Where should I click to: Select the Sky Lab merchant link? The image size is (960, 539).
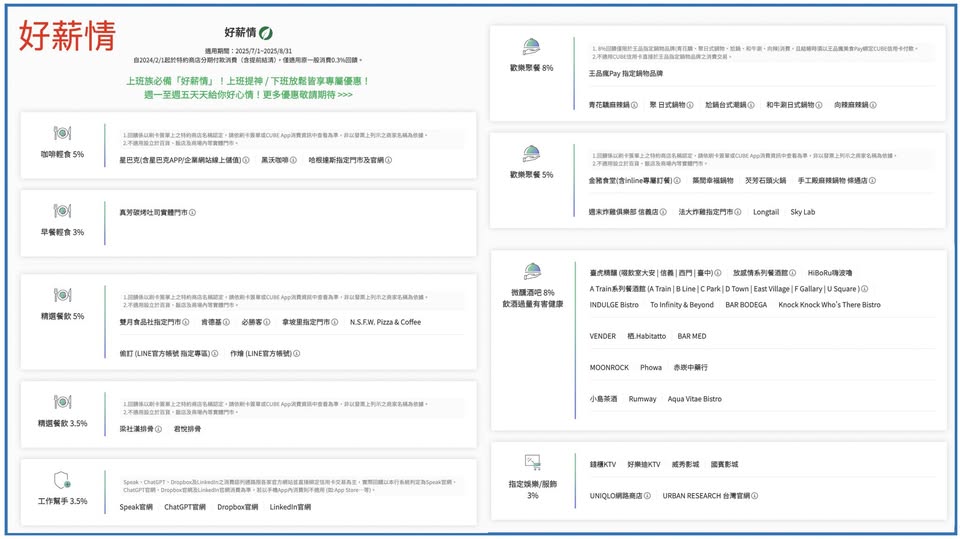click(802, 212)
